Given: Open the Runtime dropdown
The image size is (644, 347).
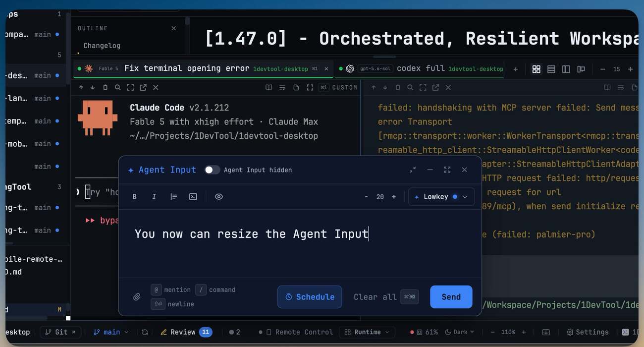Looking at the screenshot, I should coord(367,332).
